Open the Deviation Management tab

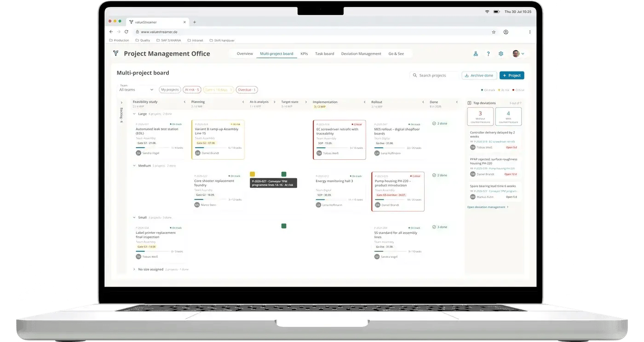(361, 54)
